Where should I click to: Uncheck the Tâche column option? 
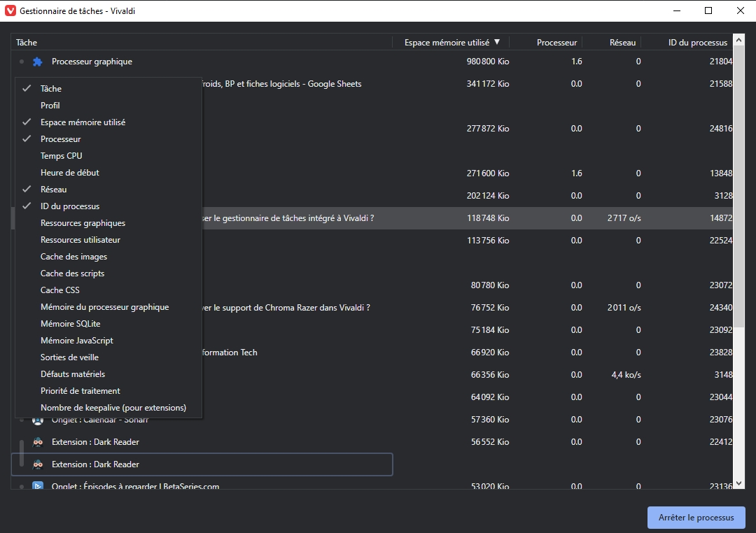pos(108,89)
